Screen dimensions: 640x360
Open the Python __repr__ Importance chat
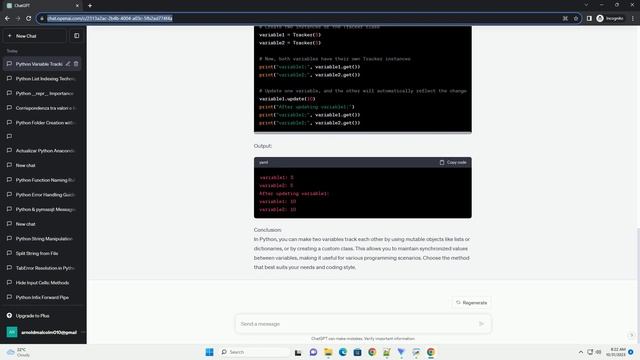tap(42, 93)
